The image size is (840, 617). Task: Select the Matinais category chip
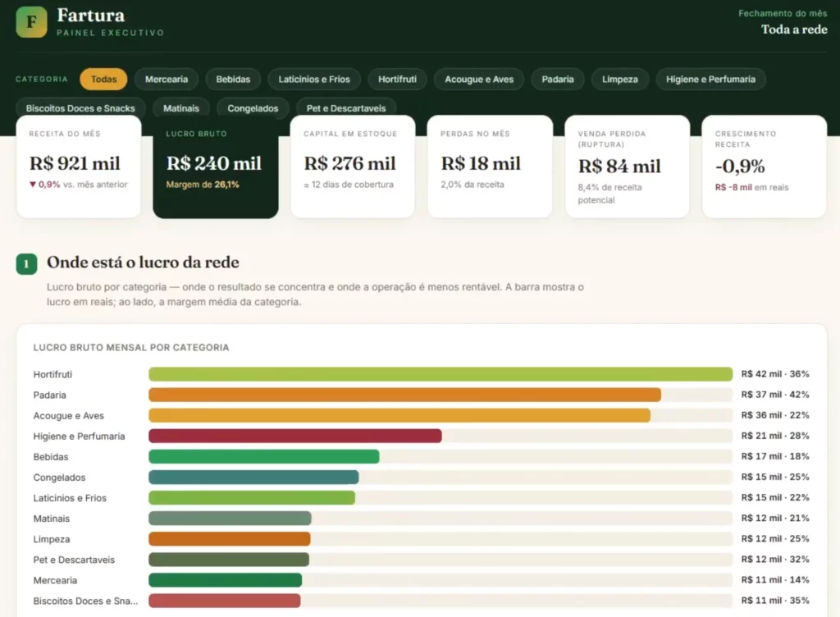point(181,107)
